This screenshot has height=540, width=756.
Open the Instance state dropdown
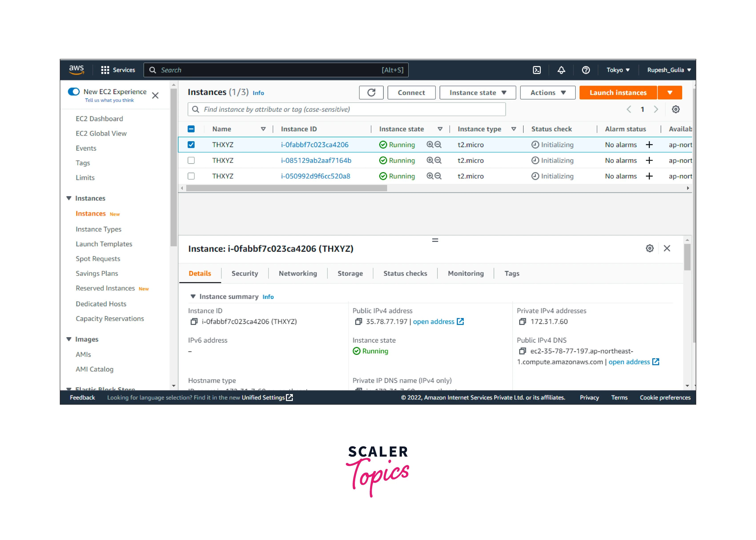tap(477, 93)
